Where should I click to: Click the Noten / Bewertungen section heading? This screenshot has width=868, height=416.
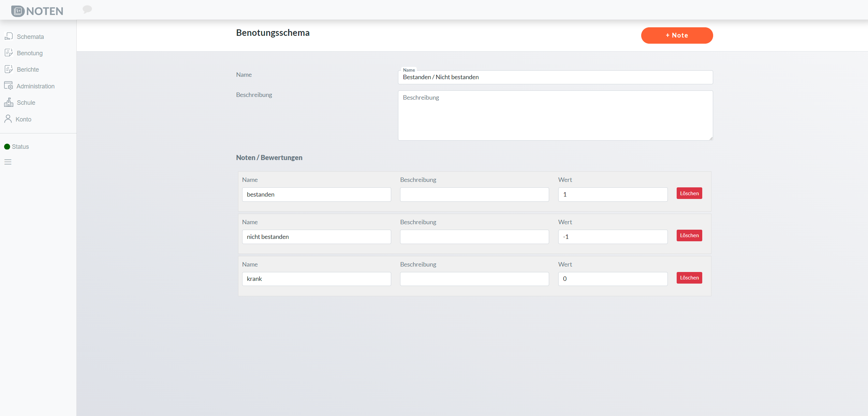click(269, 158)
